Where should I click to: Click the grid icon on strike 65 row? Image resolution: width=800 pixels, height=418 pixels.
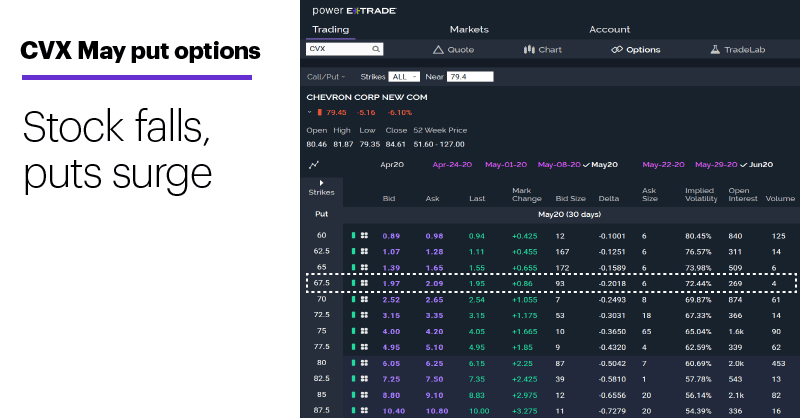tap(364, 267)
